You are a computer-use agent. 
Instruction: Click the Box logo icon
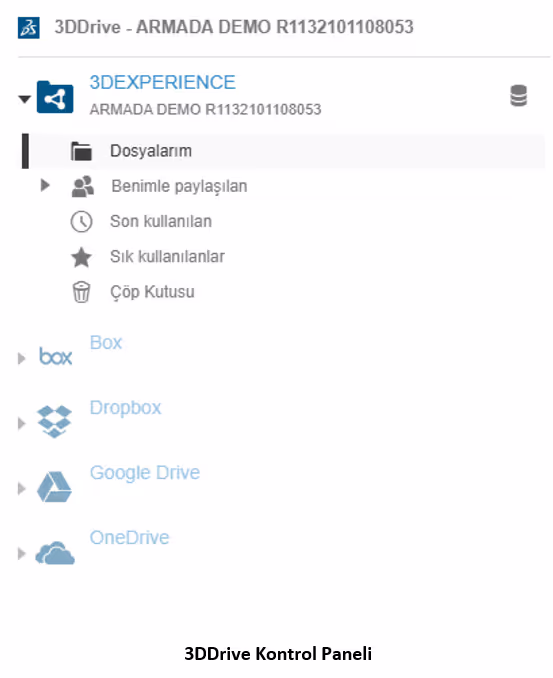(55, 357)
